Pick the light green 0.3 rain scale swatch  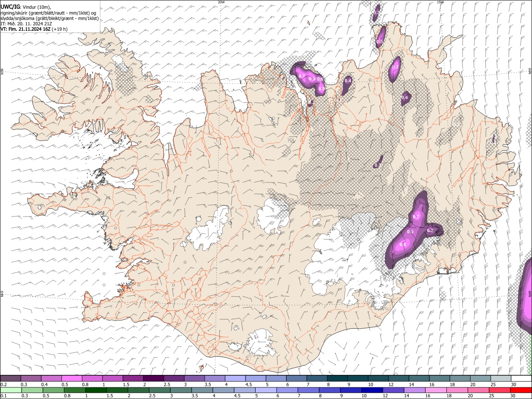click(x=32, y=390)
